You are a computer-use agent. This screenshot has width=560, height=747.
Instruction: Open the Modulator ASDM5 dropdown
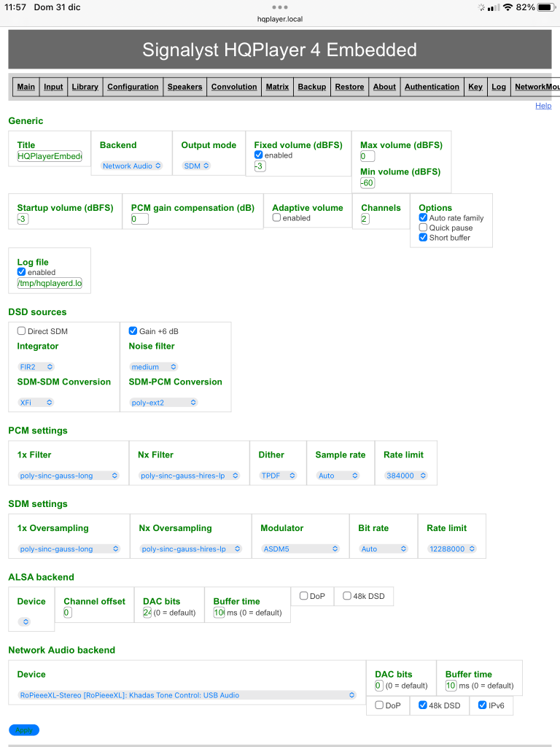tap(300, 549)
